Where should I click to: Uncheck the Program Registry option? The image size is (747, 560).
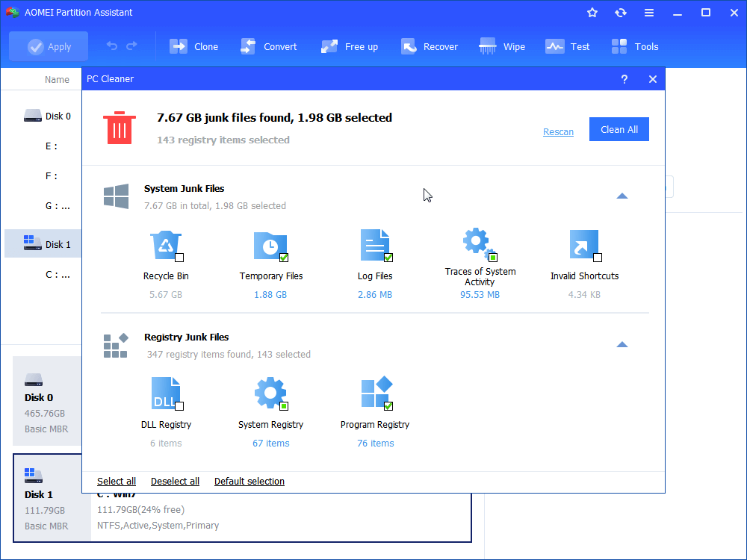coord(389,405)
